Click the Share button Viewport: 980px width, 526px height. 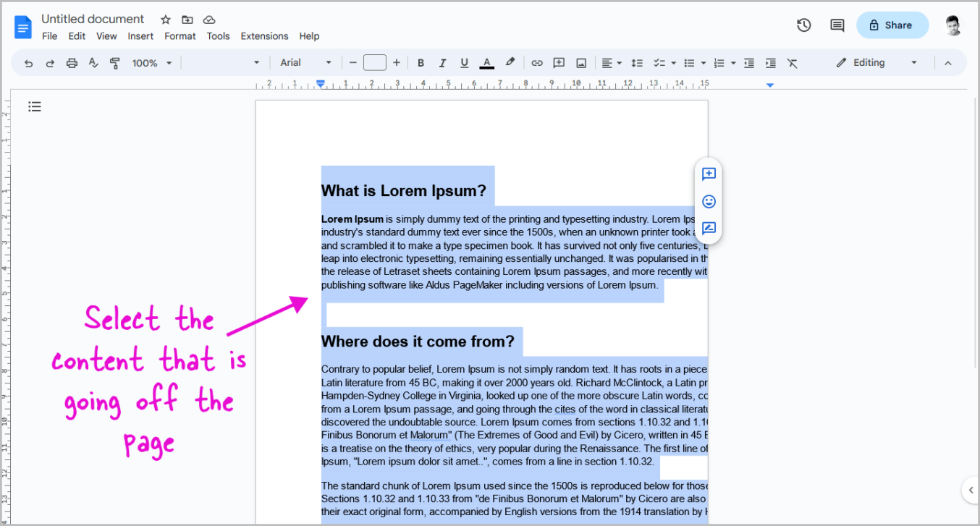tap(892, 25)
